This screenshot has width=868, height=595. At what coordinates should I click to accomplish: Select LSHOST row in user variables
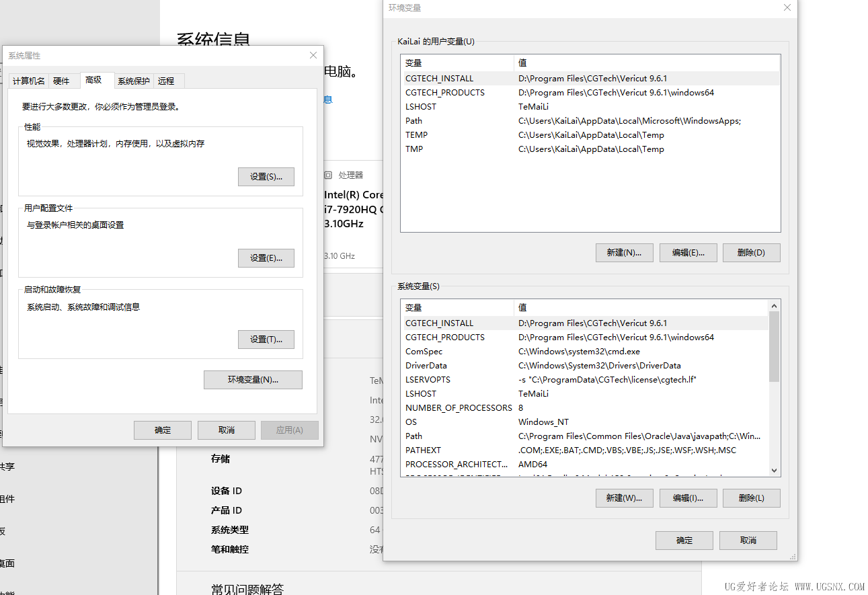point(421,107)
